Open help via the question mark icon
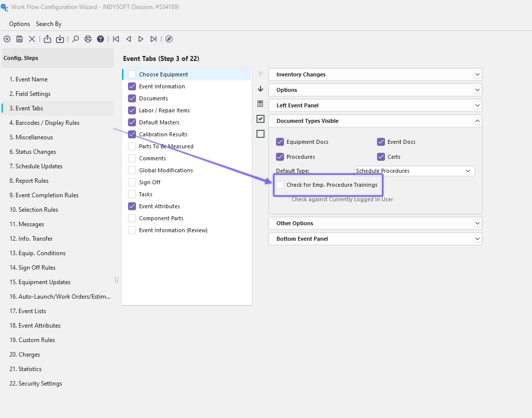This screenshot has width=532, height=418. (100, 39)
